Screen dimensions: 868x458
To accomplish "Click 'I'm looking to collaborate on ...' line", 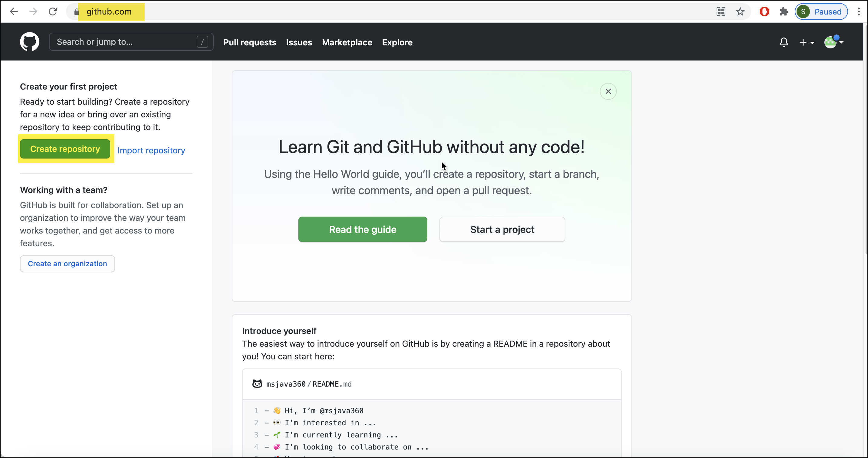I will (357, 447).
